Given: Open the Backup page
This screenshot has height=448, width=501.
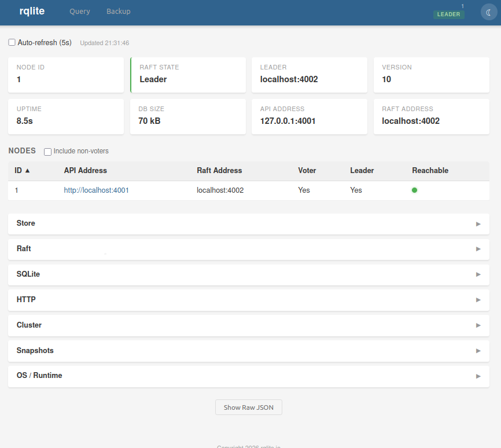Looking at the screenshot, I should (x=119, y=12).
